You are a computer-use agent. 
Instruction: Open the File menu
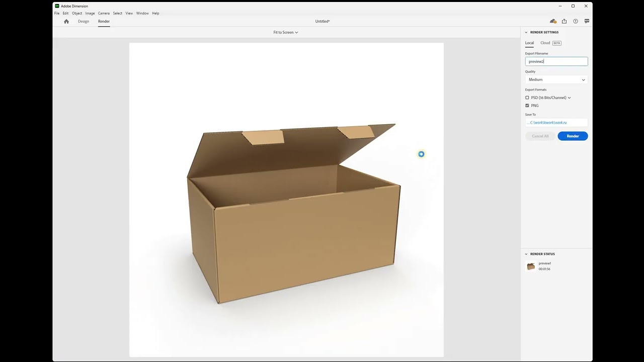(x=57, y=13)
